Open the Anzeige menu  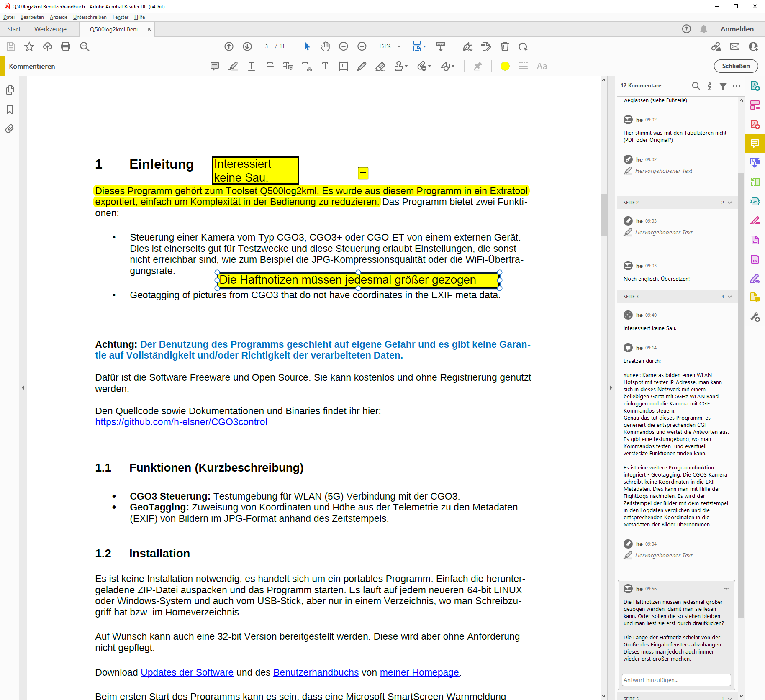point(58,17)
